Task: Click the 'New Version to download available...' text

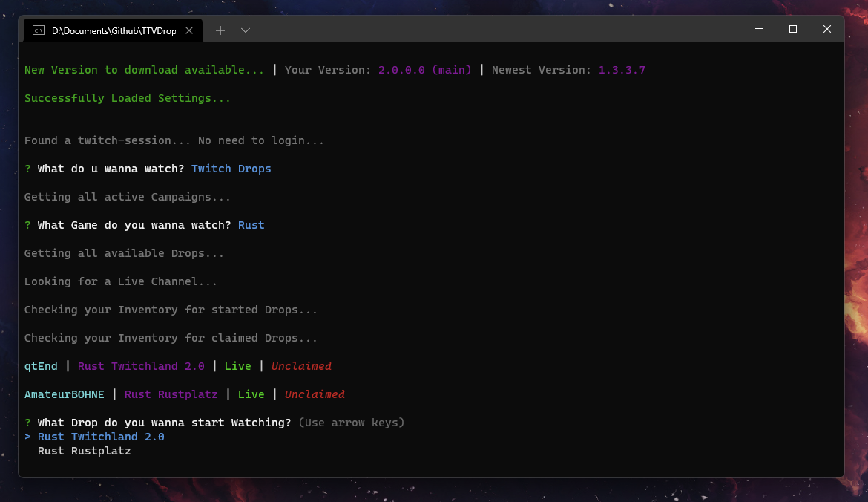Action: point(145,70)
